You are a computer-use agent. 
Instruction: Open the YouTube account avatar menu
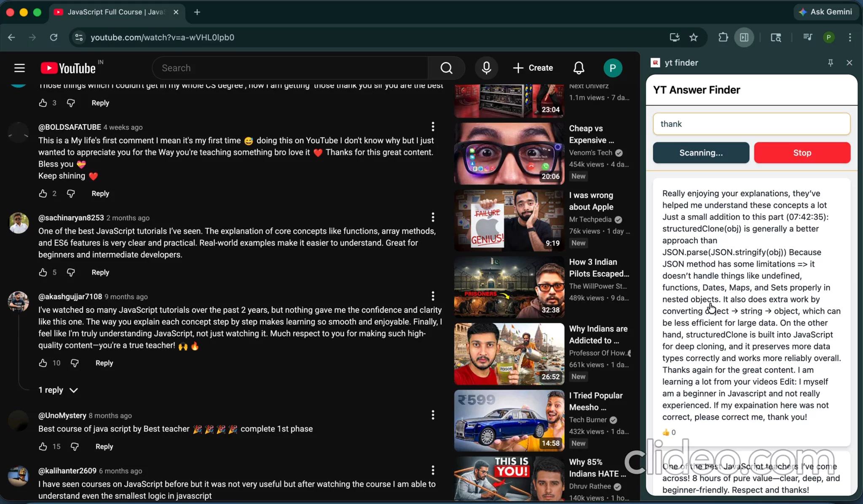613,68
